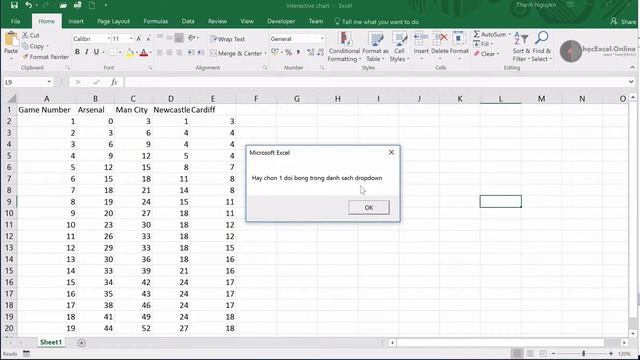Open Cell Styles gallery
Image resolution: width=640 pixels, height=360 pixels.
[x=399, y=47]
